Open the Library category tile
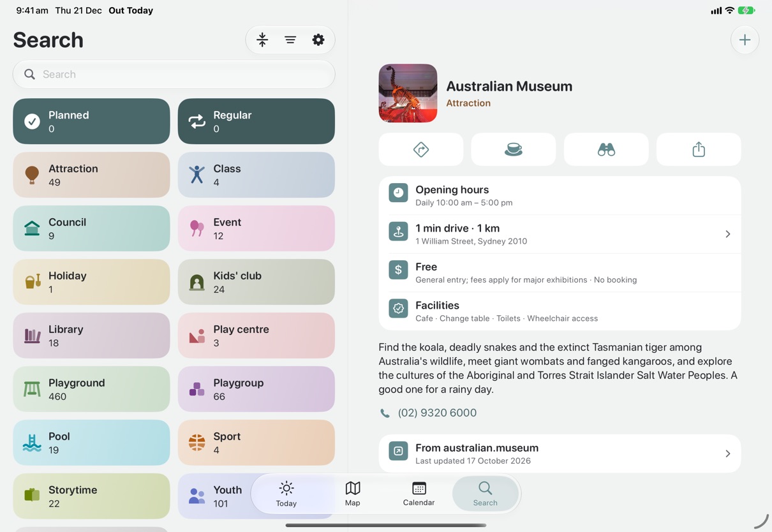The image size is (772, 532). click(x=91, y=336)
